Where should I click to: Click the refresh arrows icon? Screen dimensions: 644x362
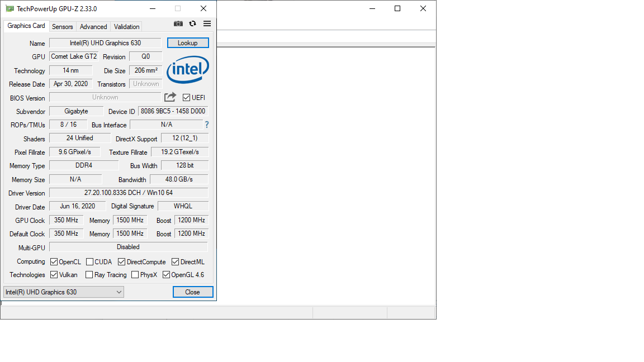[193, 24]
